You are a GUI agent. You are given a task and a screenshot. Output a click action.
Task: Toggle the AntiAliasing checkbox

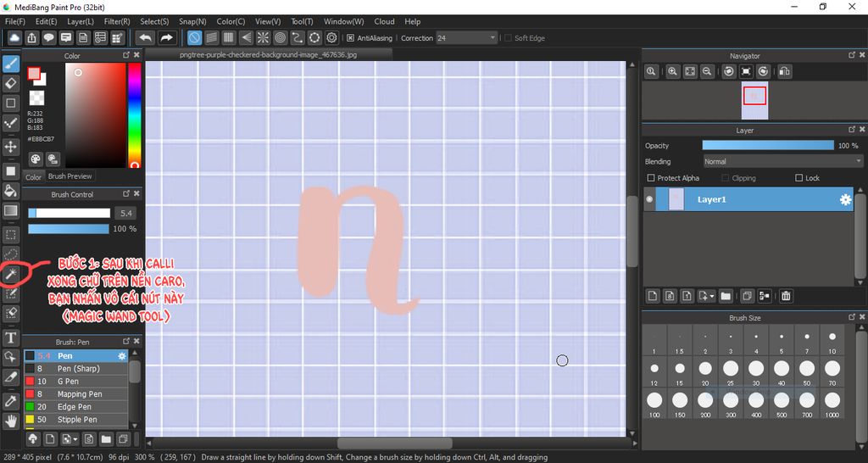pos(350,38)
